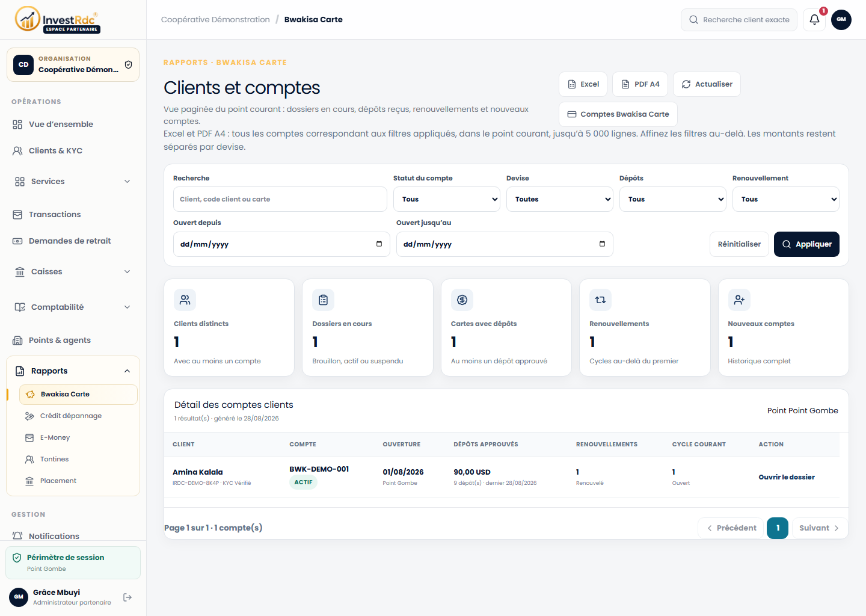Open the Statut du compte dropdown
Screen dimensions: 866x616
tap(447, 199)
